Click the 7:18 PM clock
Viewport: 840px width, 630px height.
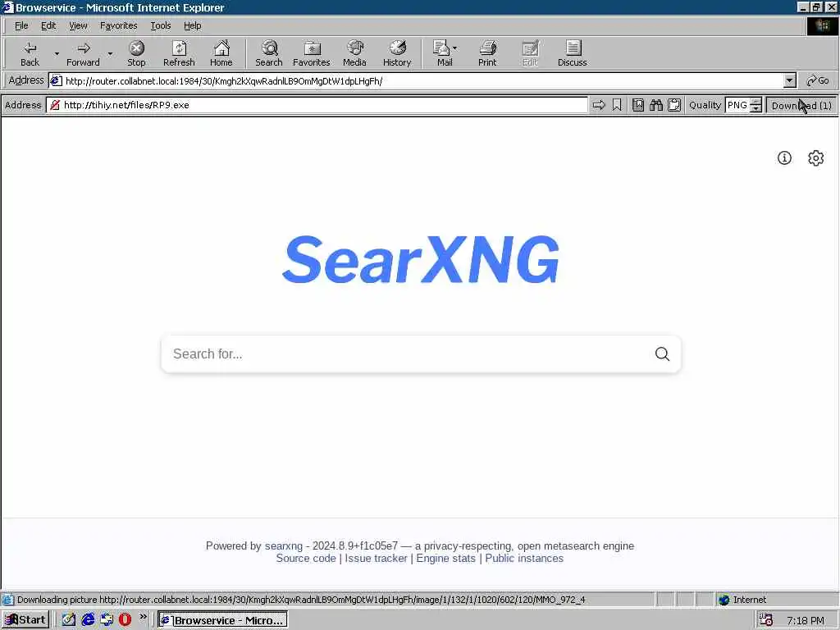[x=806, y=620]
